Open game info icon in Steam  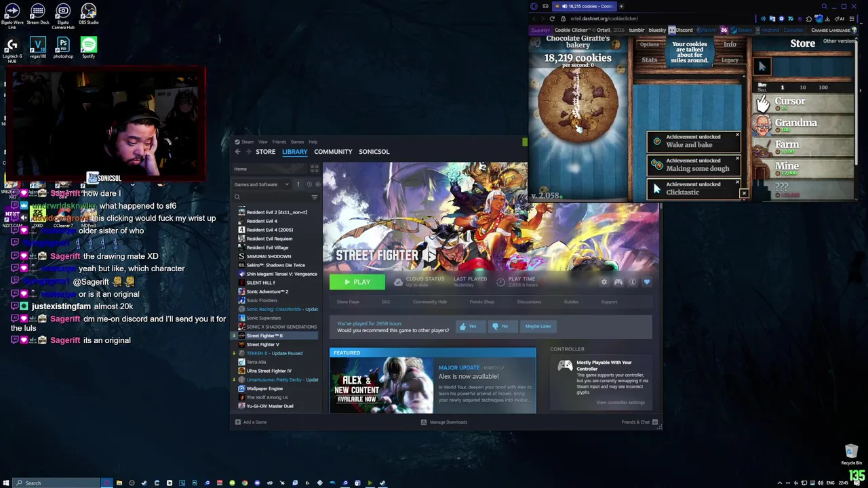[633, 282]
